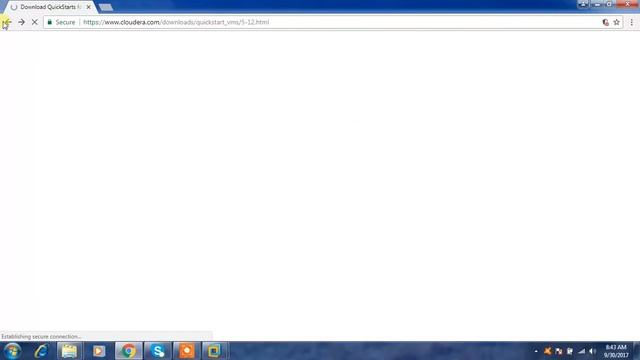Image resolution: width=640 pixels, height=360 pixels.
Task: Open a new tab
Action: click(106, 7)
